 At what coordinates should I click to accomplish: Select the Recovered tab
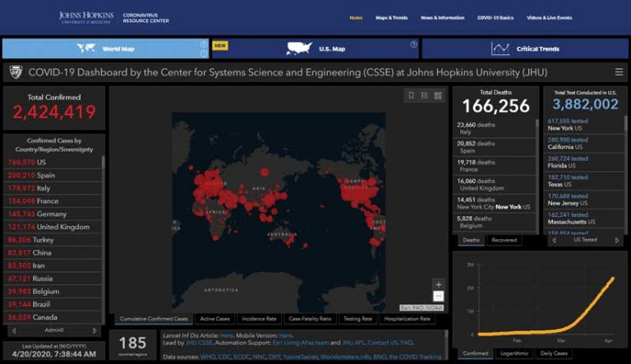pyautogui.click(x=504, y=240)
